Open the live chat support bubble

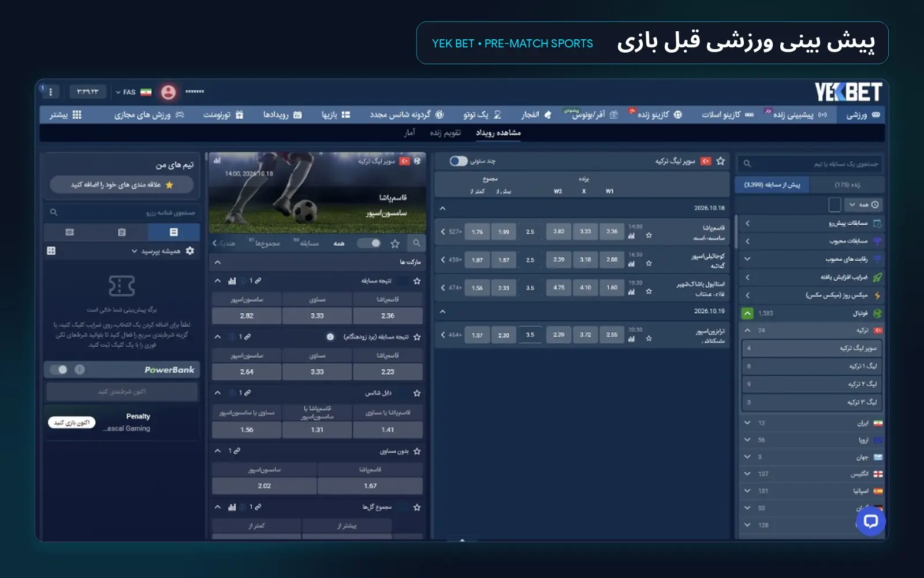(x=870, y=521)
